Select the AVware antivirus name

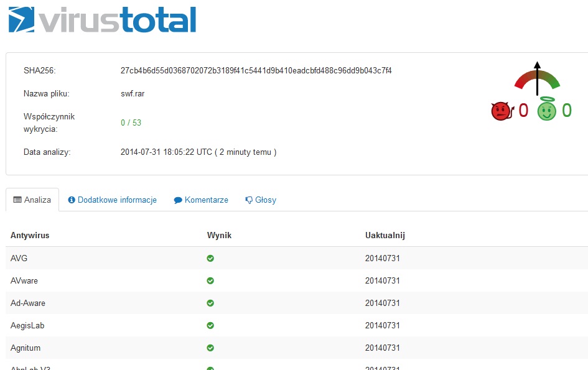(24, 281)
